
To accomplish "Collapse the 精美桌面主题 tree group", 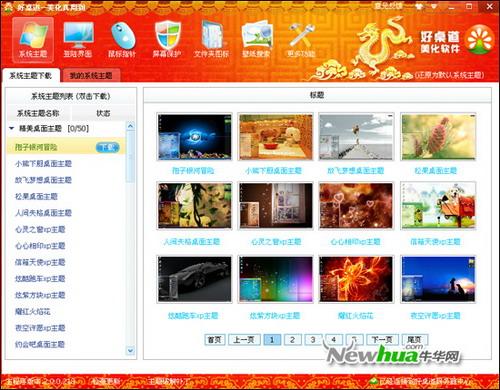I will tap(12, 128).
